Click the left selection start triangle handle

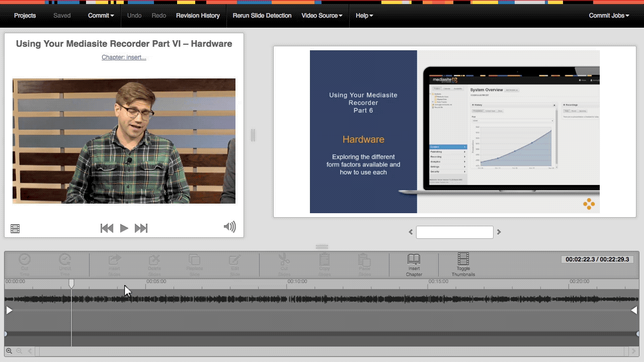pos(9,311)
